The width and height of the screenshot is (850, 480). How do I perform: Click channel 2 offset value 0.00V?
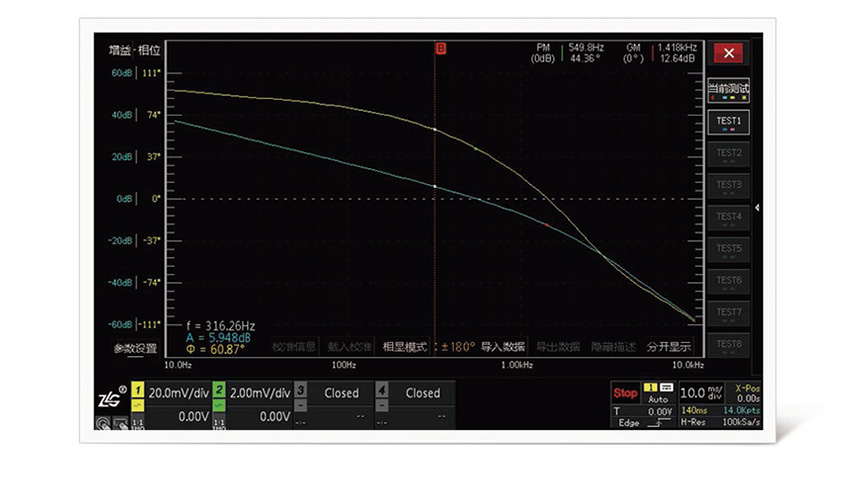coord(275,417)
